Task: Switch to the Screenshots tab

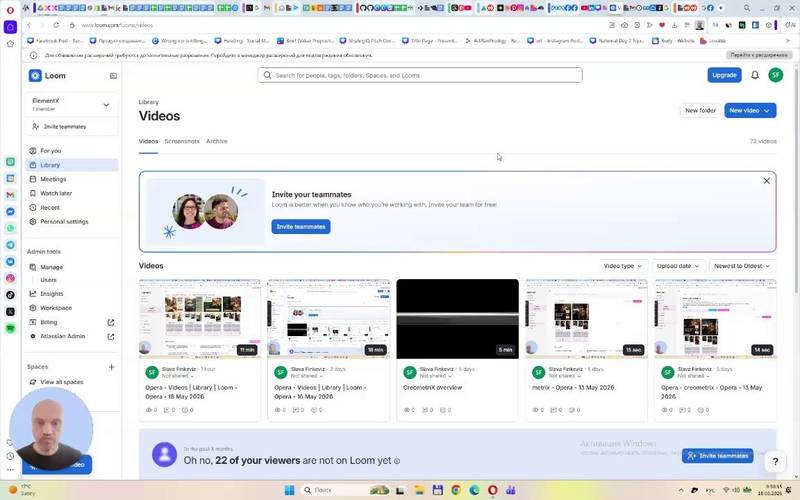Action: (x=182, y=141)
